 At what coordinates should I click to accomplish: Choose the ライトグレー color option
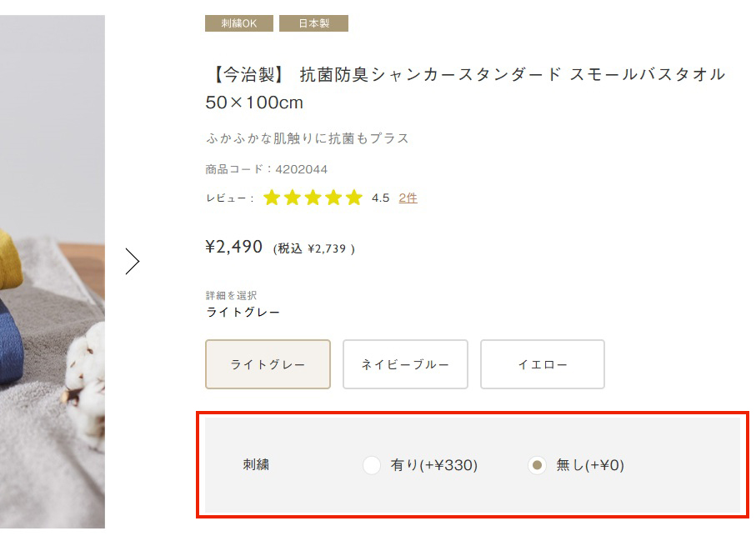point(268,364)
